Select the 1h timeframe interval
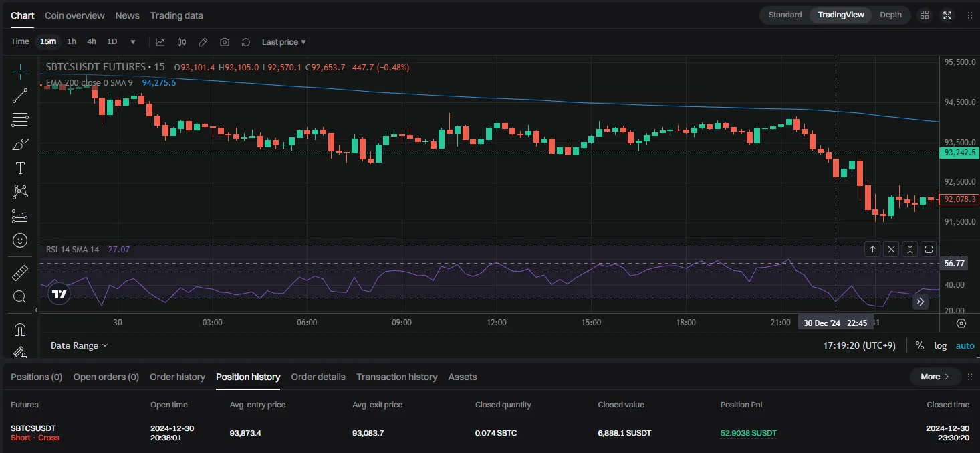Viewport: 980px width, 453px height. pyautogui.click(x=72, y=41)
